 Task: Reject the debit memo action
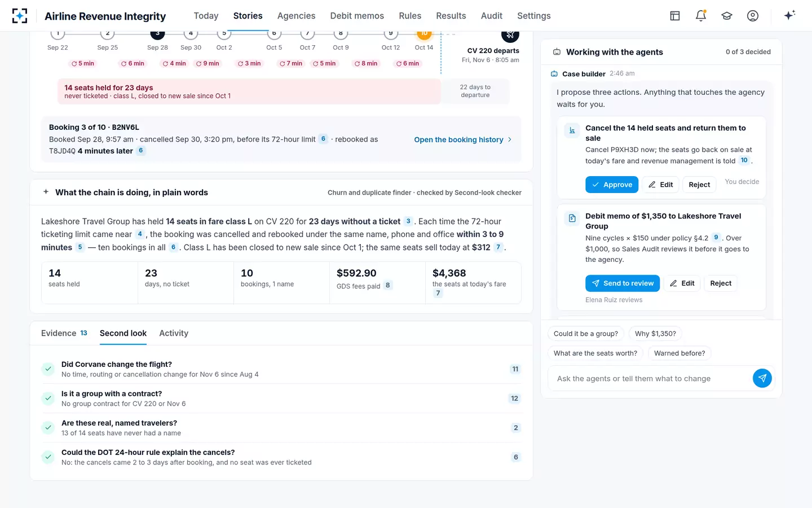tap(721, 283)
